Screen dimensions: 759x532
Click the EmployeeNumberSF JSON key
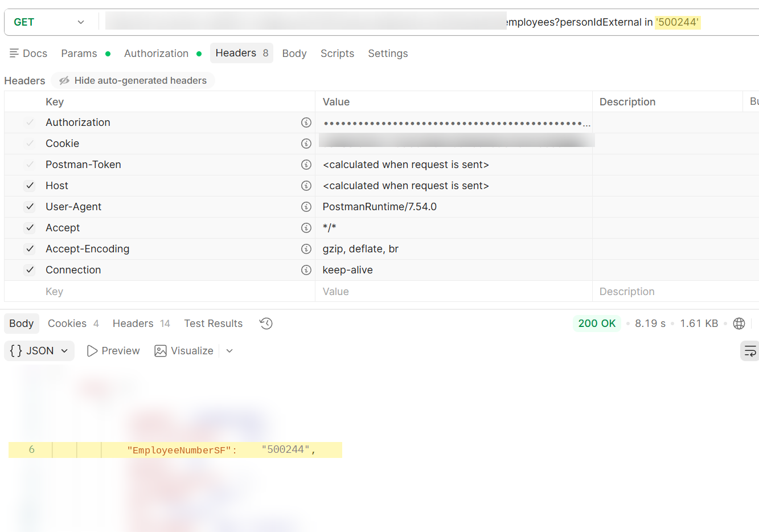pyautogui.click(x=179, y=450)
